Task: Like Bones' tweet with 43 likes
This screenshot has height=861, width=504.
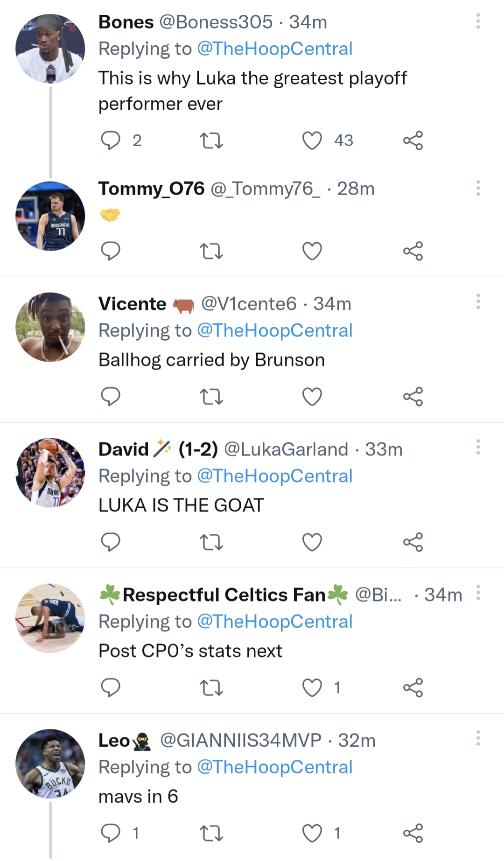Action: pyautogui.click(x=312, y=140)
